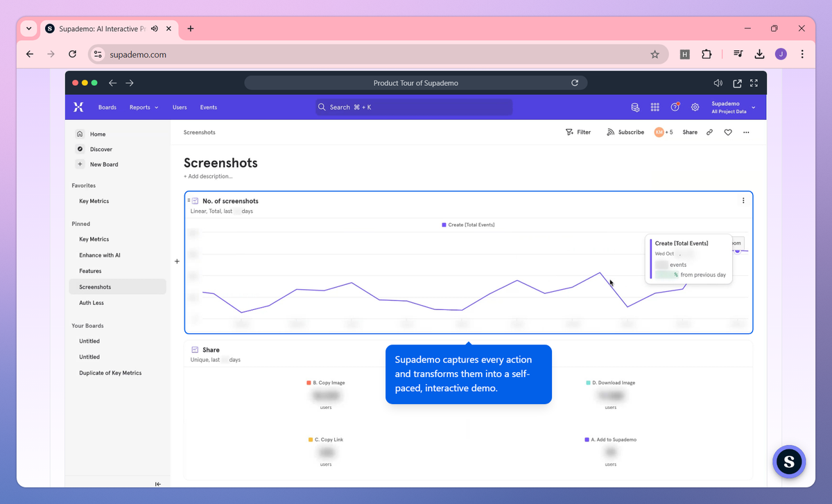Open the Boards menu
Screen dimensions: 832x504
[x=107, y=107]
